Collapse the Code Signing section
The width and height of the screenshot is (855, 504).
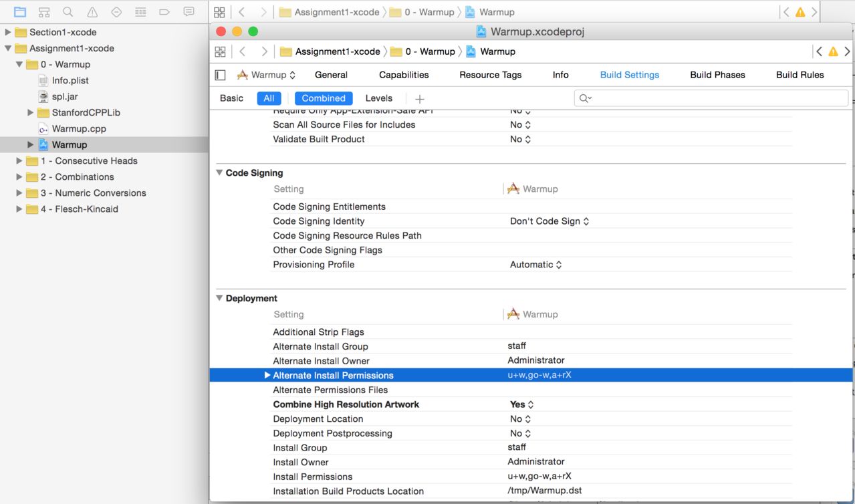(x=219, y=172)
